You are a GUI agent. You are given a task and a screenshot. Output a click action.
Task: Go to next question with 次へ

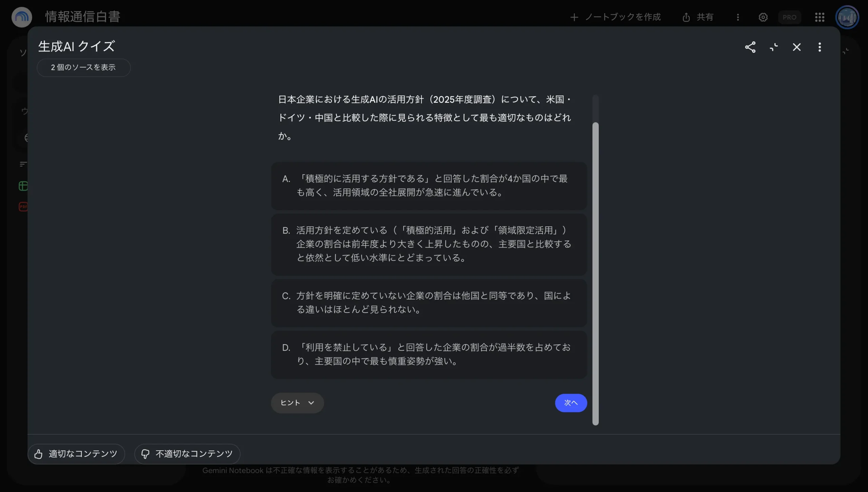coord(571,403)
